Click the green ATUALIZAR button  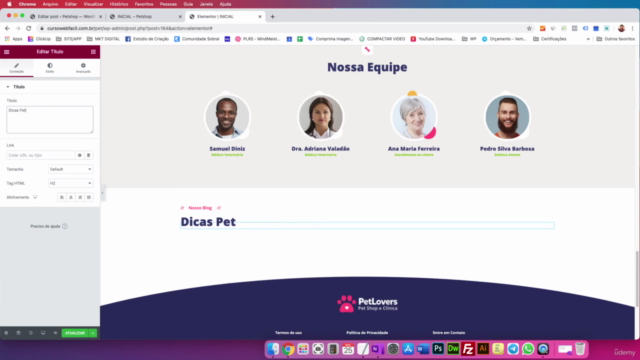pyautogui.click(x=75, y=333)
